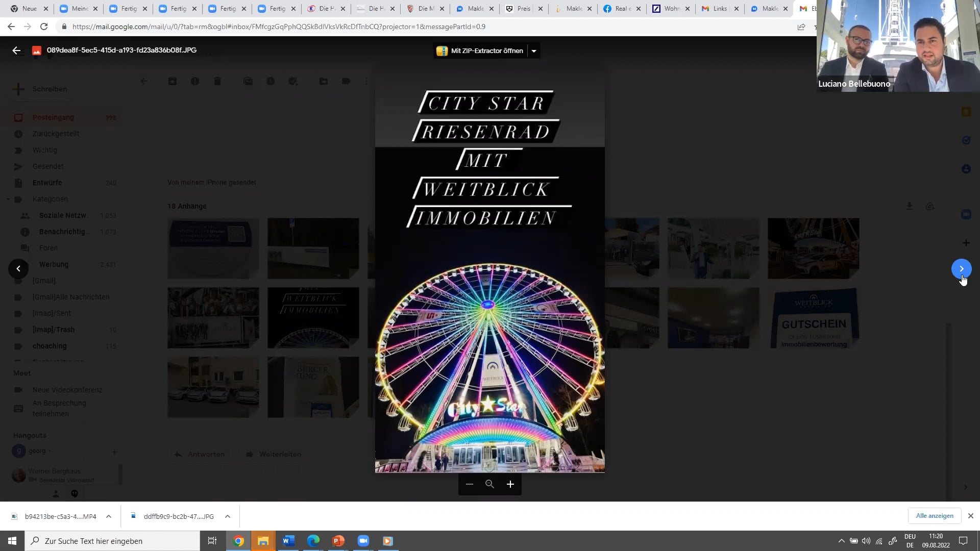This screenshot has height=551, width=980.
Task: Show next attachment with blue arrow
Action: [x=961, y=269]
